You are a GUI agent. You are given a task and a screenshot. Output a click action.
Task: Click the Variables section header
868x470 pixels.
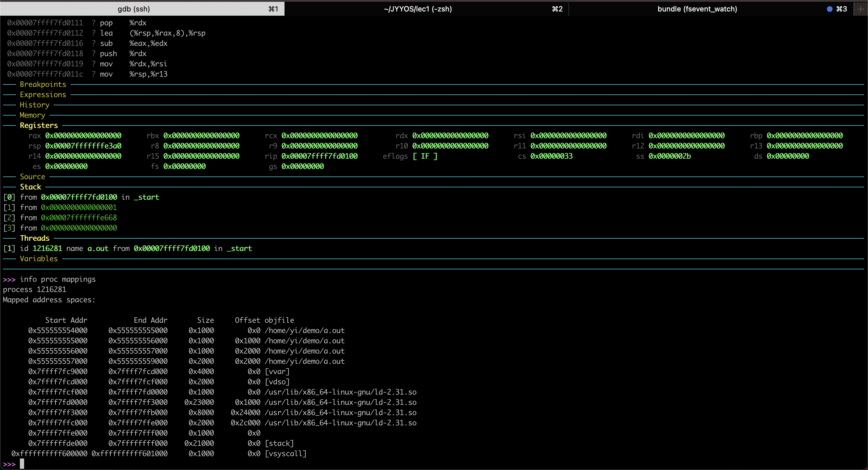[39, 259]
